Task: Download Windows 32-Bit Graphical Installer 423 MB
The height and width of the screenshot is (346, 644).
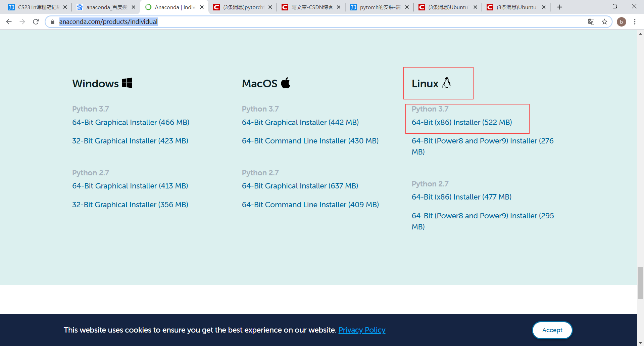Action: coord(130,140)
